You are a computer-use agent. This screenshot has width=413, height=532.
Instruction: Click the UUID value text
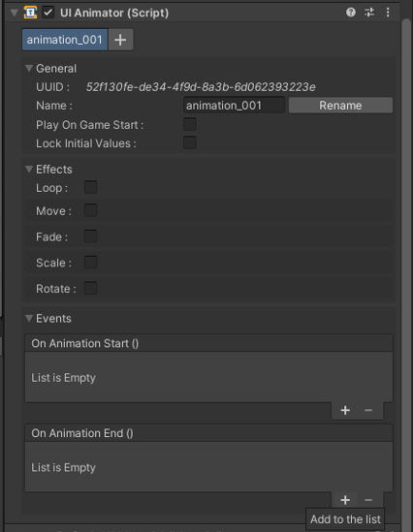[201, 87]
